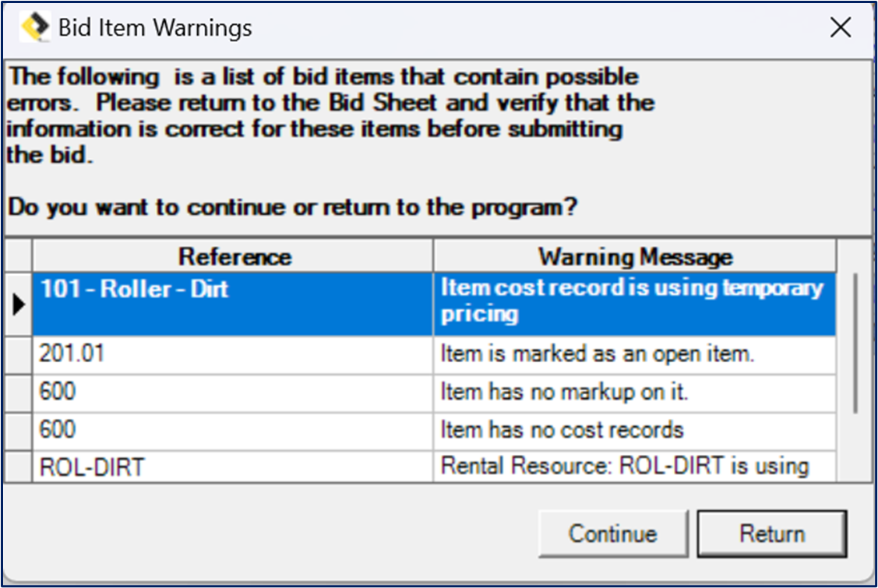Image resolution: width=878 pixels, height=588 pixels.
Task: Select the 600 row with no cost records
Action: (x=234, y=429)
